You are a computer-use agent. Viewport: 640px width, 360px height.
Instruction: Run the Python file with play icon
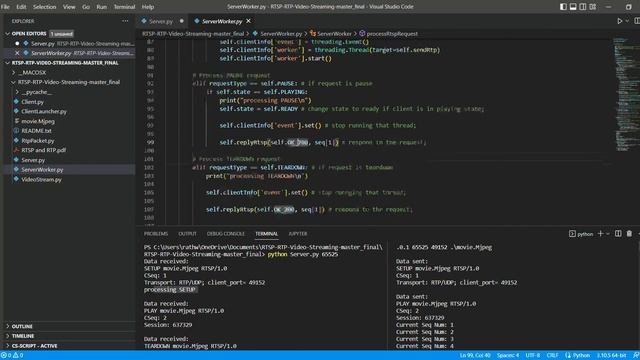click(620, 21)
